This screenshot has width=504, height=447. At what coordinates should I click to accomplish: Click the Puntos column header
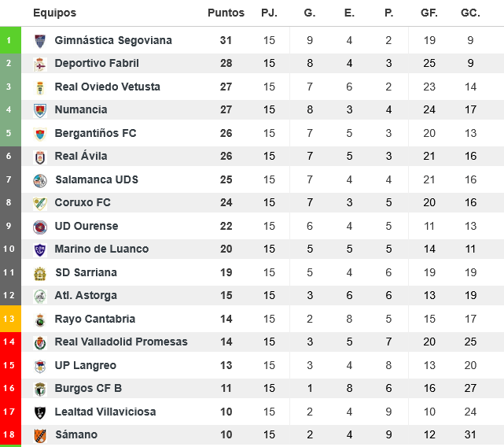(226, 13)
